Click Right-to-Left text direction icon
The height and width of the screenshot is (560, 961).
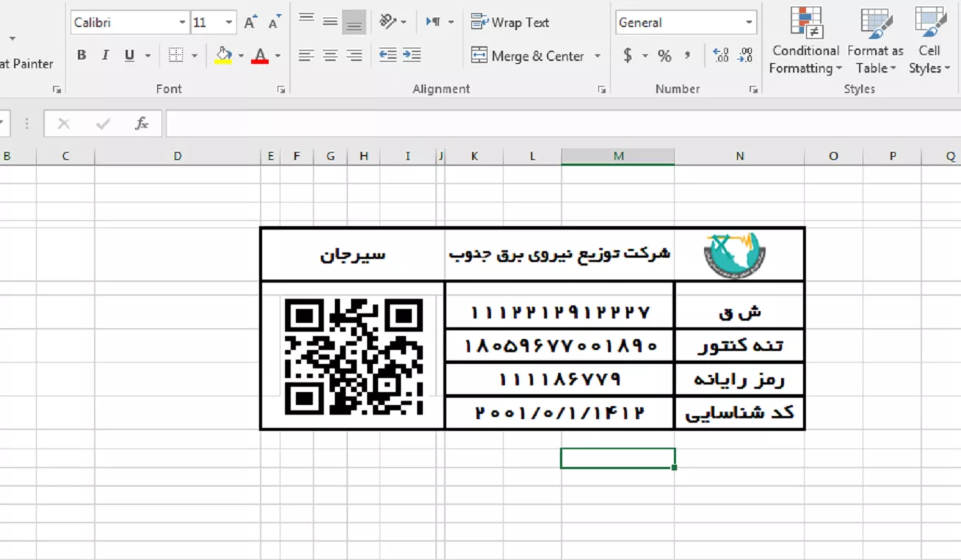434,22
